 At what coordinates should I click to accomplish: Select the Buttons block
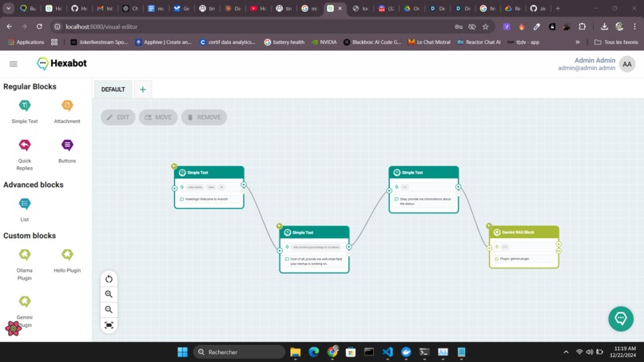tap(67, 151)
